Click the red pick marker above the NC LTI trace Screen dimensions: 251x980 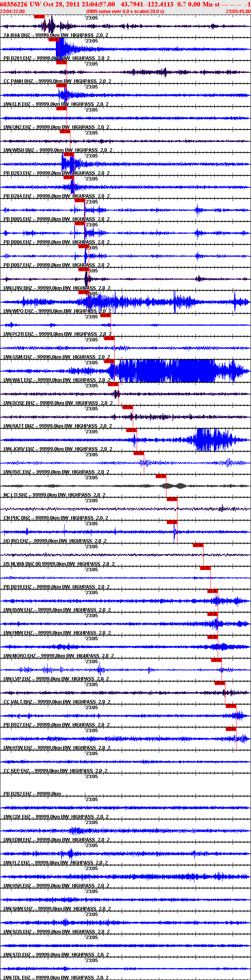click(x=161, y=476)
